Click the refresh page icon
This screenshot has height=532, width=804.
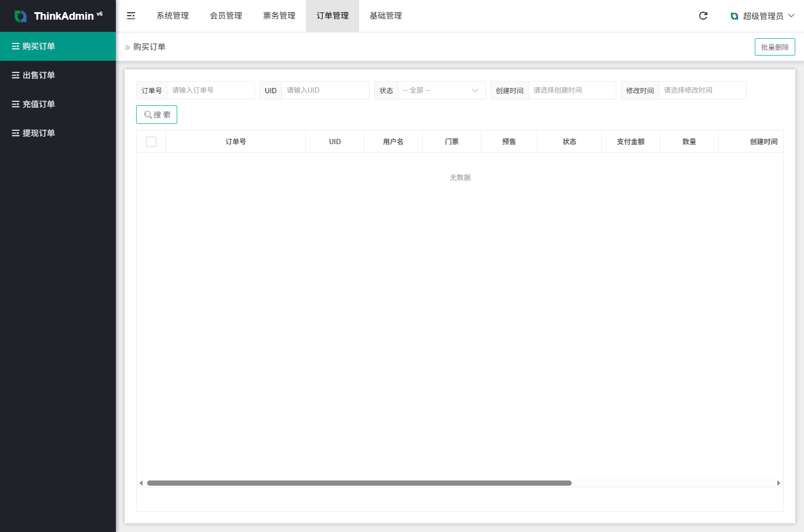703,16
